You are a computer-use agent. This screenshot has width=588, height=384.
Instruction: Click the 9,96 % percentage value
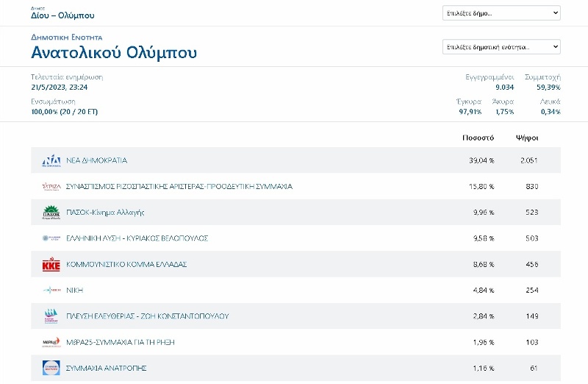(484, 212)
